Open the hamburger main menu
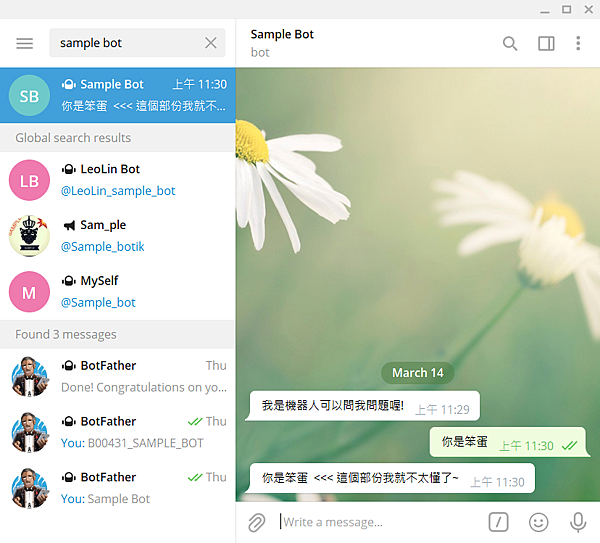Screen dimensions: 600x543 click(x=24, y=43)
